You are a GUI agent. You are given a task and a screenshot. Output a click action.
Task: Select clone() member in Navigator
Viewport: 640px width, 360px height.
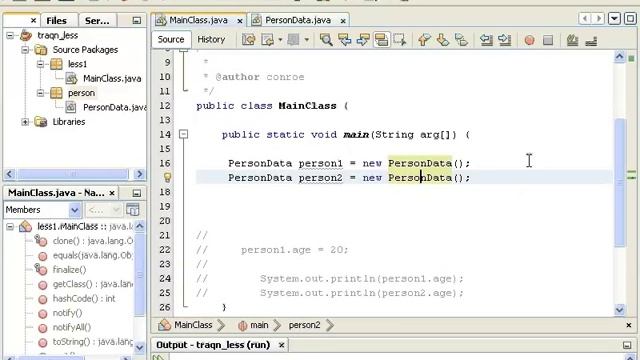coord(93,241)
